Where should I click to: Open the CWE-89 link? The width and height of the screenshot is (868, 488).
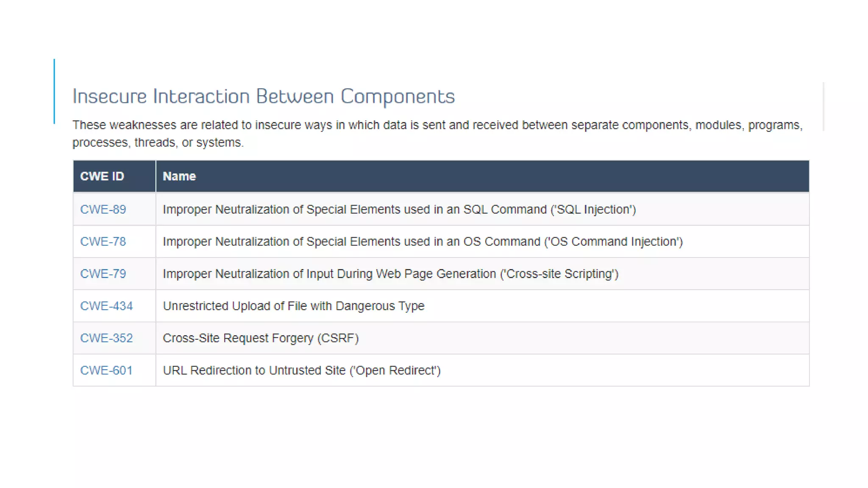click(103, 209)
